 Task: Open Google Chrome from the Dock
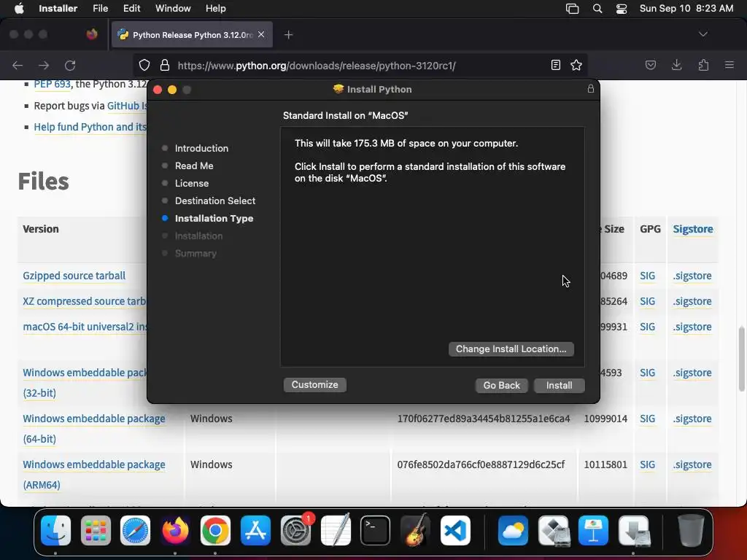[x=215, y=531]
